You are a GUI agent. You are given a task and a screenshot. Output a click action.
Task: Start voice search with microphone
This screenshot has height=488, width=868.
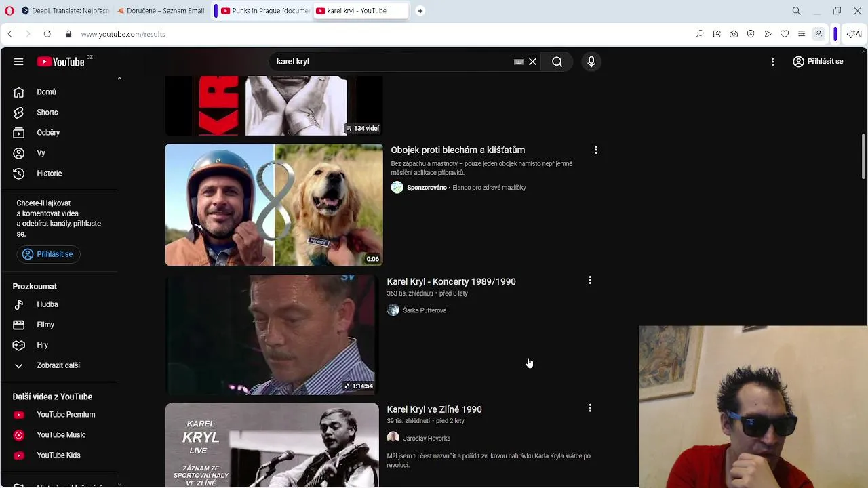tap(591, 62)
